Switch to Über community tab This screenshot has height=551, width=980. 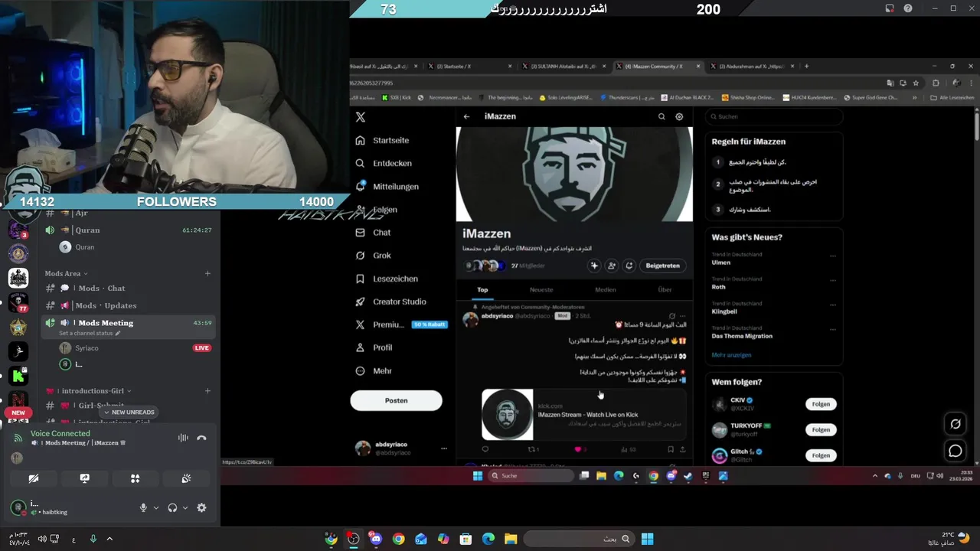[665, 290]
